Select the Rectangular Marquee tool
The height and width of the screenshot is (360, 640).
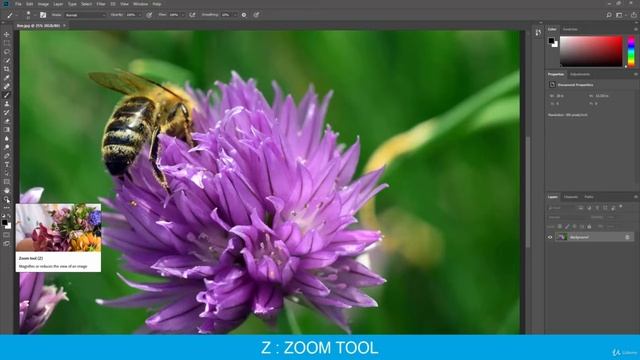(7, 43)
